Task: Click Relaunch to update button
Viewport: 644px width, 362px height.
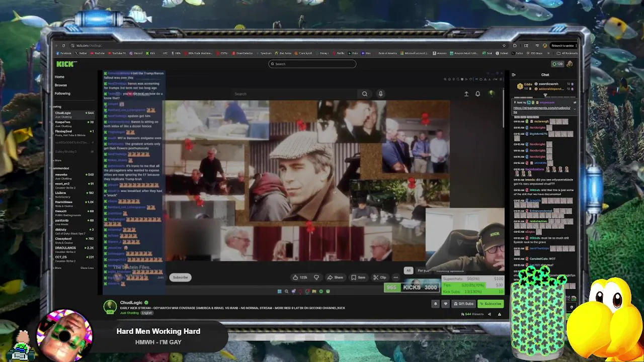Action: 563,45
